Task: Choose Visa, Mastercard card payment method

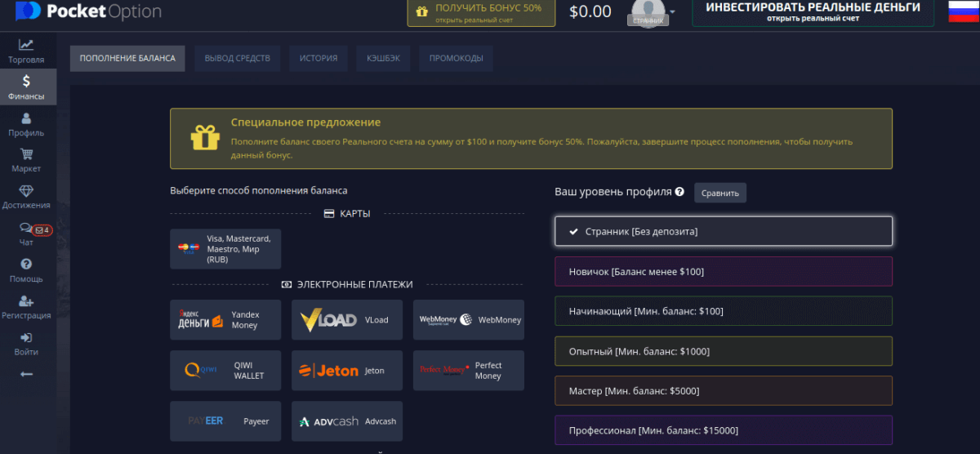Action: (x=225, y=248)
